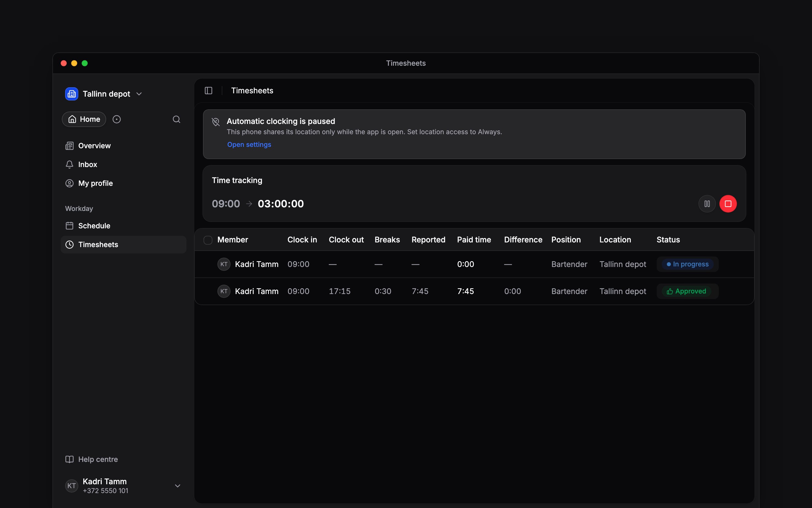
Task: Click the book icon beside Help centre
Action: [x=70, y=459]
